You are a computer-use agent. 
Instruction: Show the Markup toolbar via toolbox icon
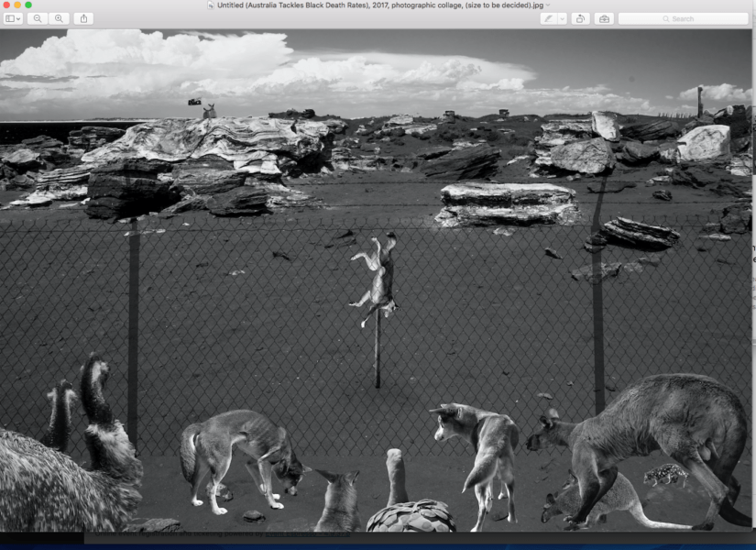tap(603, 18)
